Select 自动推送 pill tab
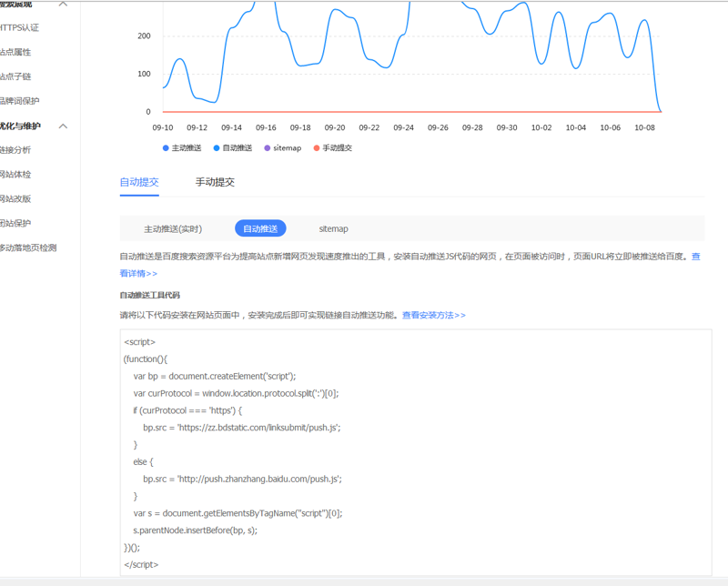Screen dimensions: 728x586 coord(260,228)
